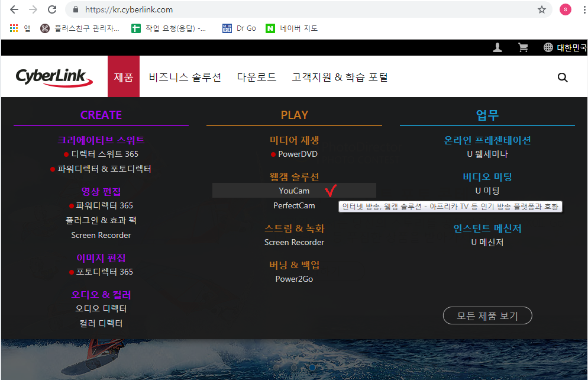Click the 스트림 & 녹화 category heading

pyautogui.click(x=295, y=228)
